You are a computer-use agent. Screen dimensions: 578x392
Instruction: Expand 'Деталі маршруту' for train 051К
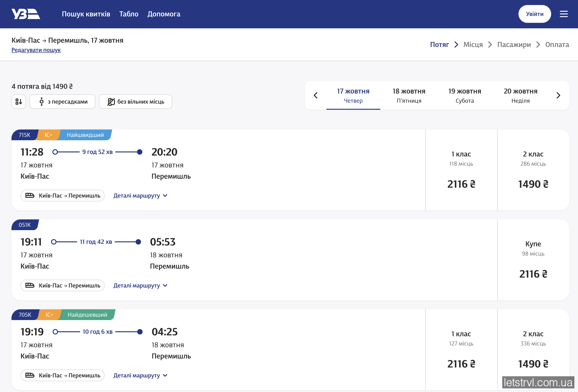(141, 286)
